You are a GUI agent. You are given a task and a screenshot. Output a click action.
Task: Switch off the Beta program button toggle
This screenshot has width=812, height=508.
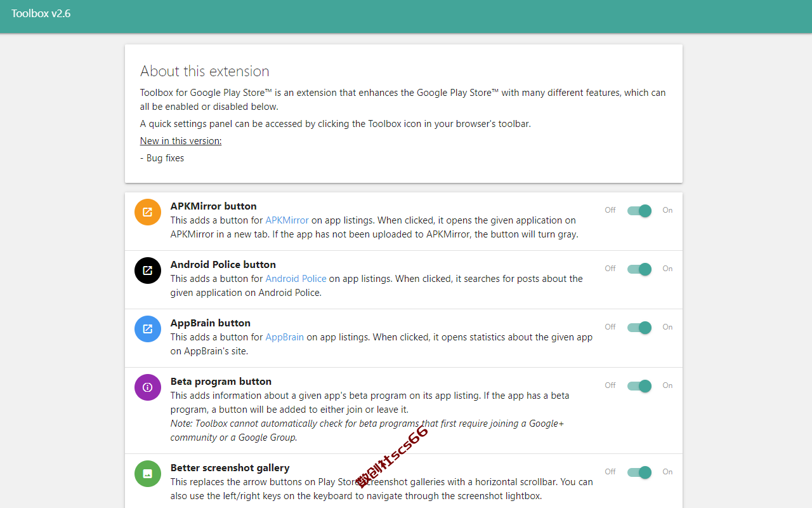(x=639, y=386)
